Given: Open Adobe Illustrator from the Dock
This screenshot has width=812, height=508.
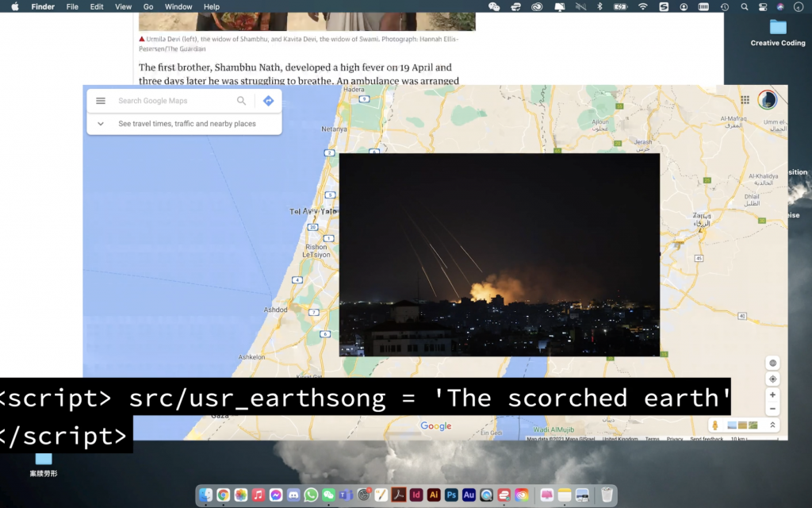Looking at the screenshot, I should (434, 495).
